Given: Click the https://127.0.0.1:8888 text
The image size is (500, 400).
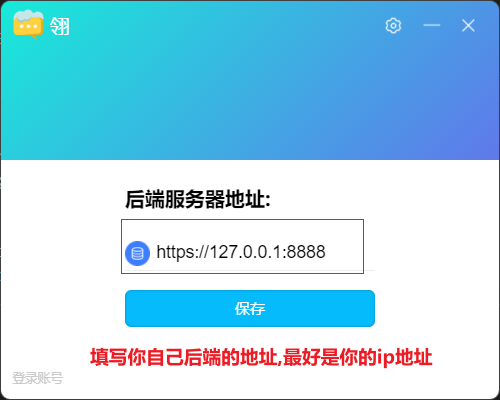Looking at the screenshot, I should click(241, 252).
